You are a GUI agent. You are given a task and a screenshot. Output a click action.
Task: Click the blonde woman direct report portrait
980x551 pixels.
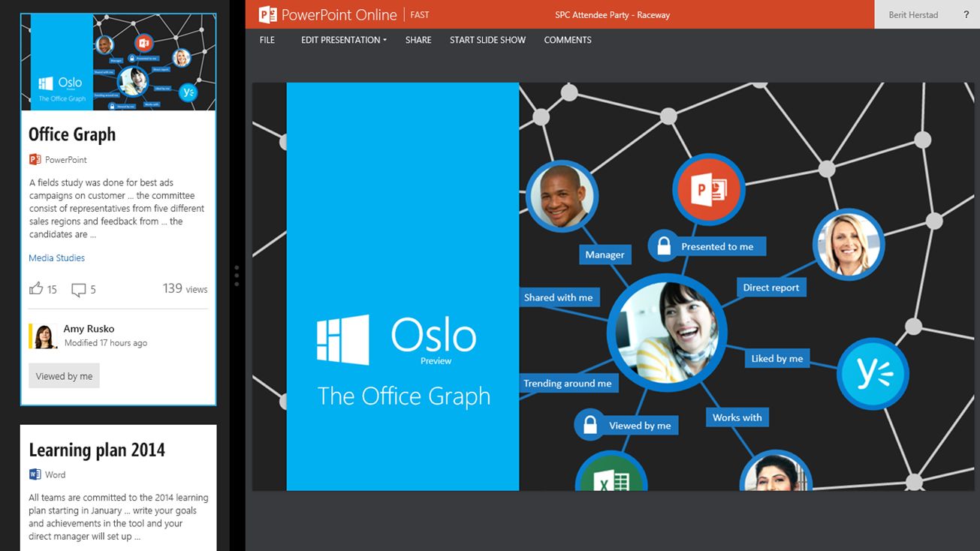[849, 244]
